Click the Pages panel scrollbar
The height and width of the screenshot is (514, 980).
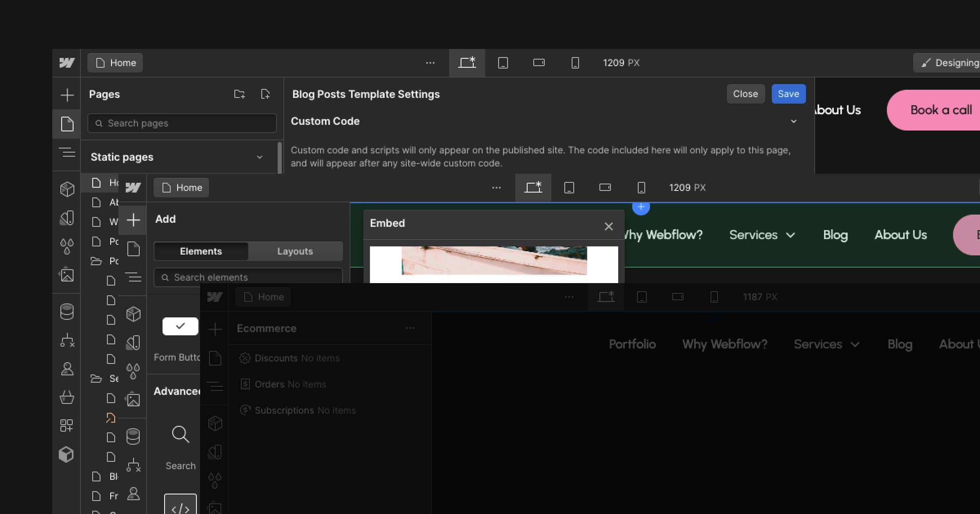pos(280,158)
